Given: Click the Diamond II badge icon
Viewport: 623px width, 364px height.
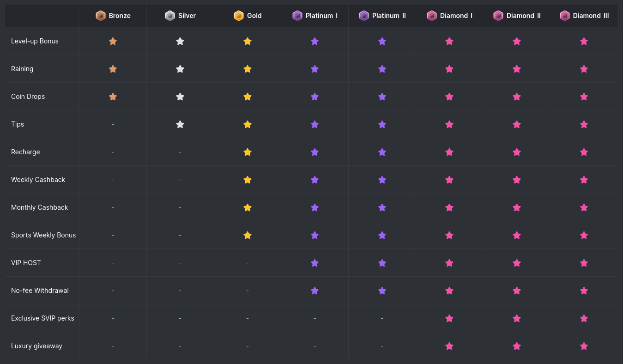Looking at the screenshot, I should click(x=498, y=16).
